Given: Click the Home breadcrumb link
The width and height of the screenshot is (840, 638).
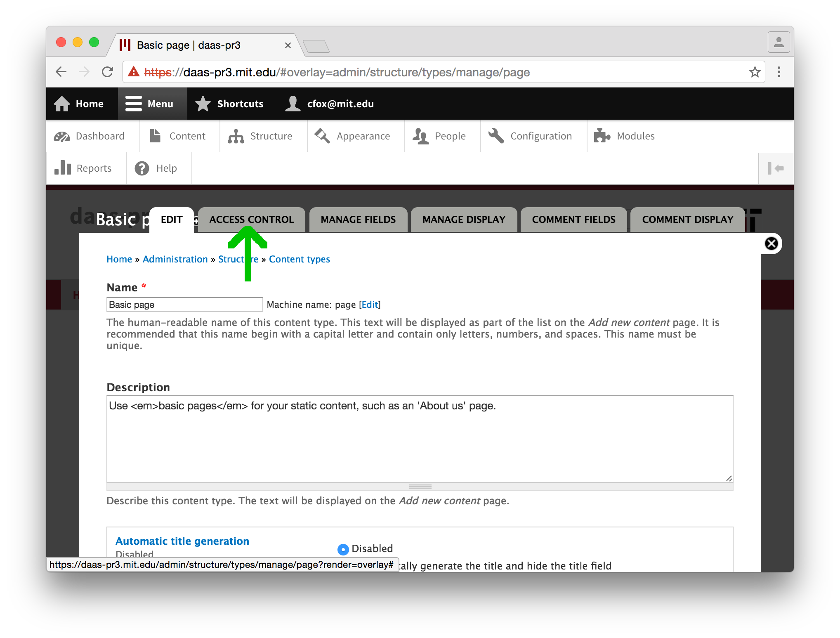Looking at the screenshot, I should pyautogui.click(x=120, y=259).
